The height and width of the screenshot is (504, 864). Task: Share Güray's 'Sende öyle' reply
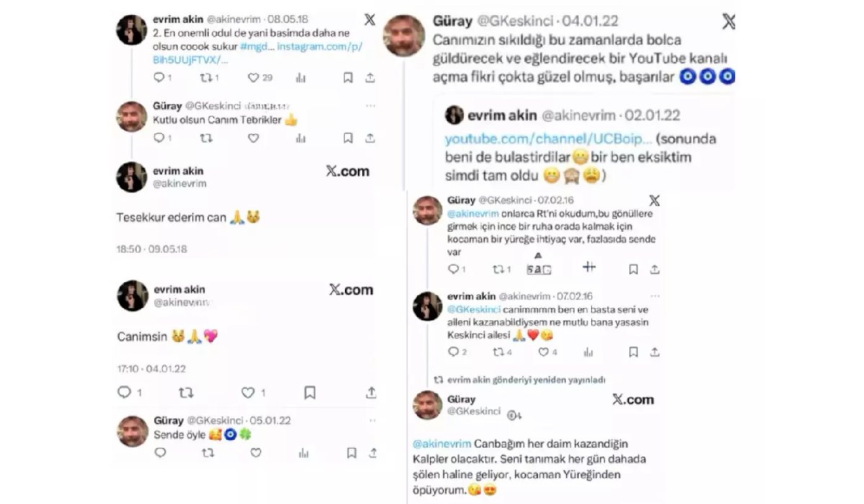click(370, 453)
